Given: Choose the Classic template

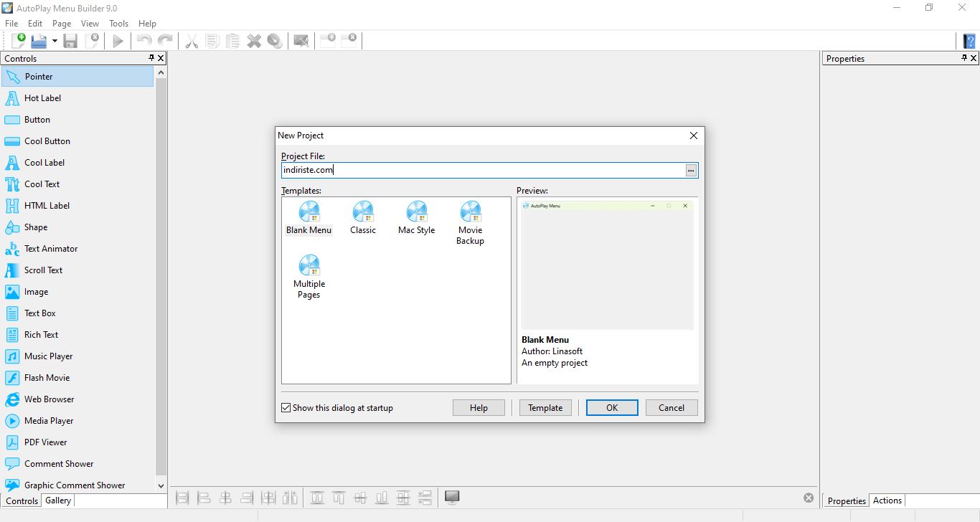Looking at the screenshot, I should click(x=363, y=218).
